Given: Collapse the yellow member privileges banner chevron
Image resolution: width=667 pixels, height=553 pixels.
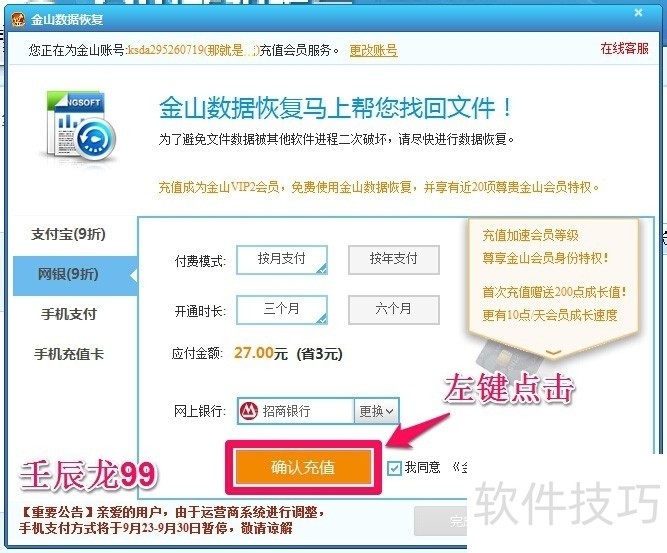Looking at the screenshot, I should [553, 352].
